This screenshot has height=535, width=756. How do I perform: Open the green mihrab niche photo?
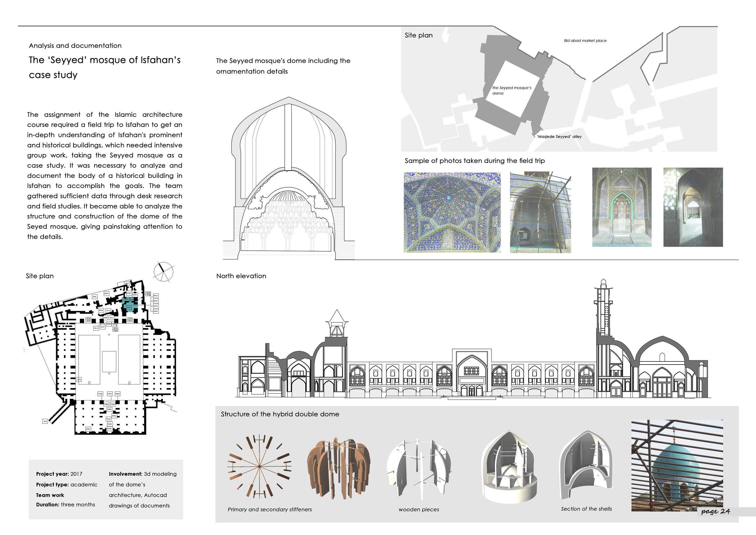point(622,207)
